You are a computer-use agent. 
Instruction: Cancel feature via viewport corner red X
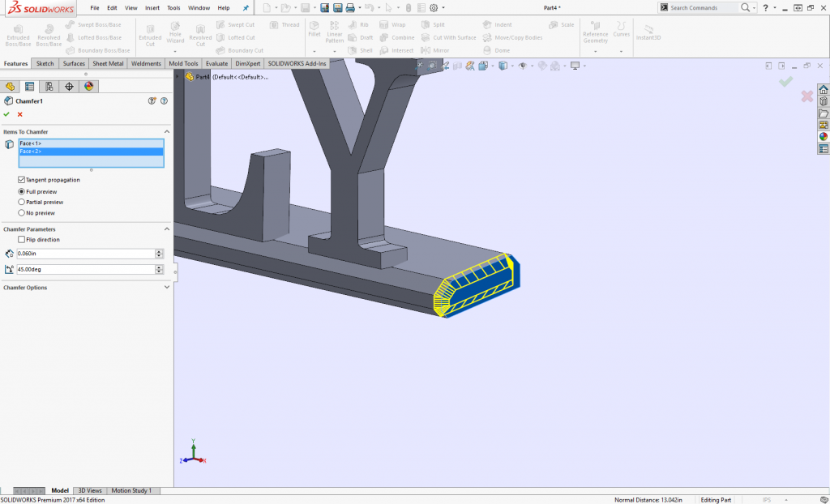point(806,96)
